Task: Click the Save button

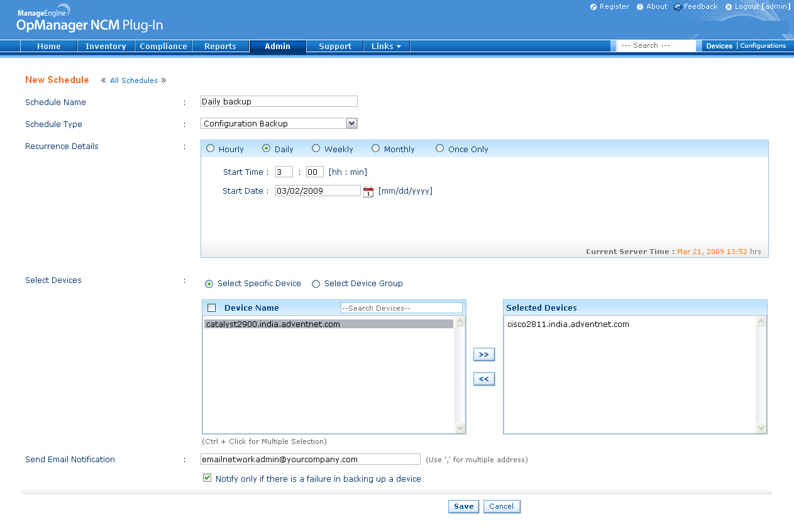Action: 463,506
